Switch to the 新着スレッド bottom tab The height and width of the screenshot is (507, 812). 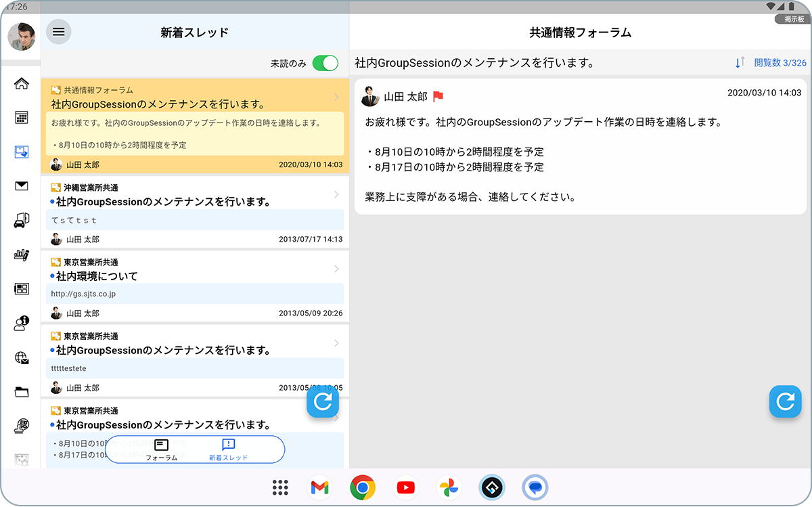[228, 450]
